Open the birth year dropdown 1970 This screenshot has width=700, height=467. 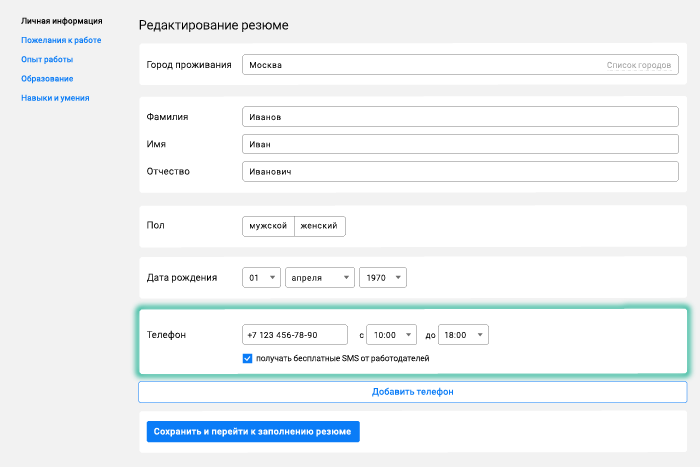pyautogui.click(x=383, y=278)
